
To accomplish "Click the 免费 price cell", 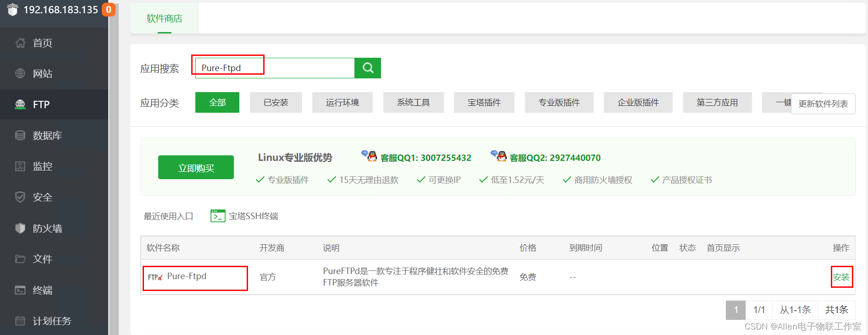I will [x=528, y=277].
